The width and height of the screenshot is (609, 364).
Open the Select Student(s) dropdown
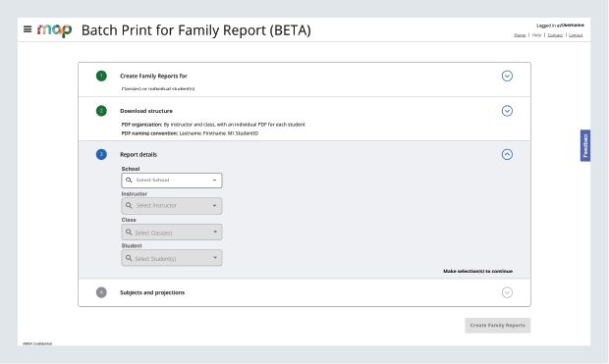coord(172,258)
